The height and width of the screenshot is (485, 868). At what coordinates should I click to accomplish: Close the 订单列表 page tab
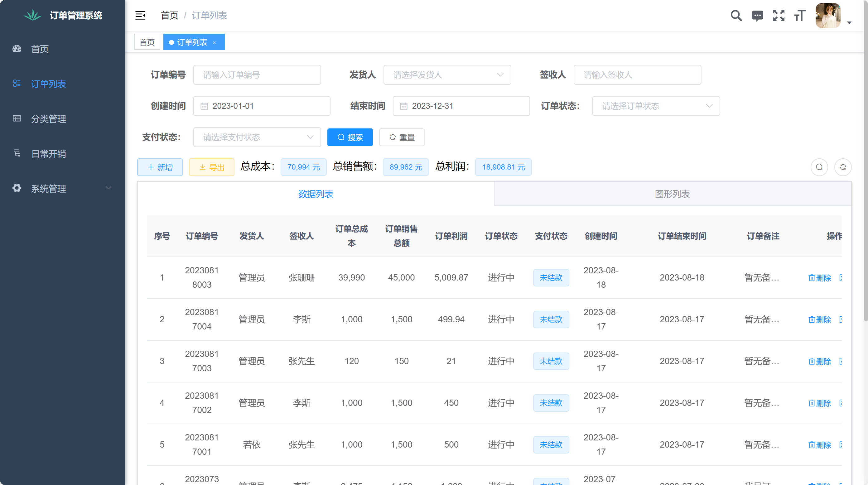click(x=214, y=42)
